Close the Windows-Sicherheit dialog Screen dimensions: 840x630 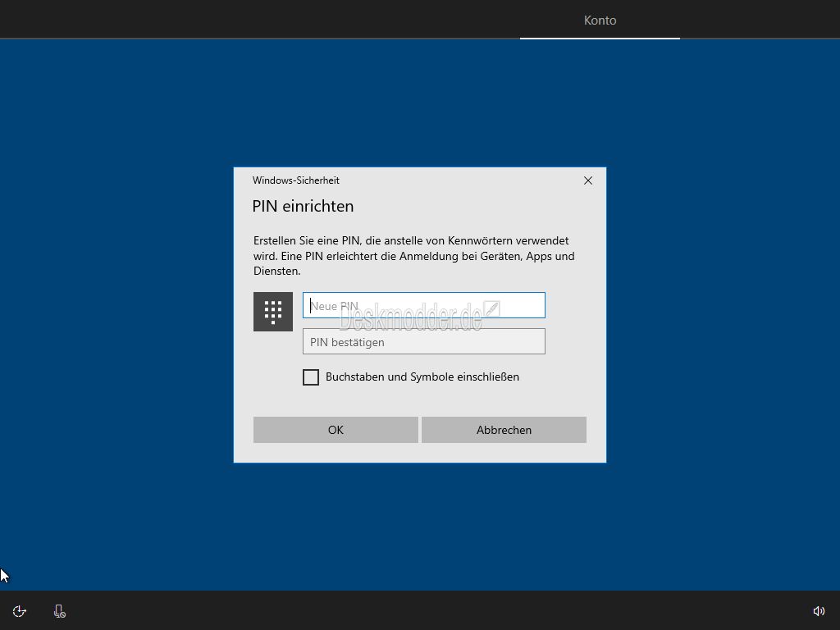pos(587,180)
